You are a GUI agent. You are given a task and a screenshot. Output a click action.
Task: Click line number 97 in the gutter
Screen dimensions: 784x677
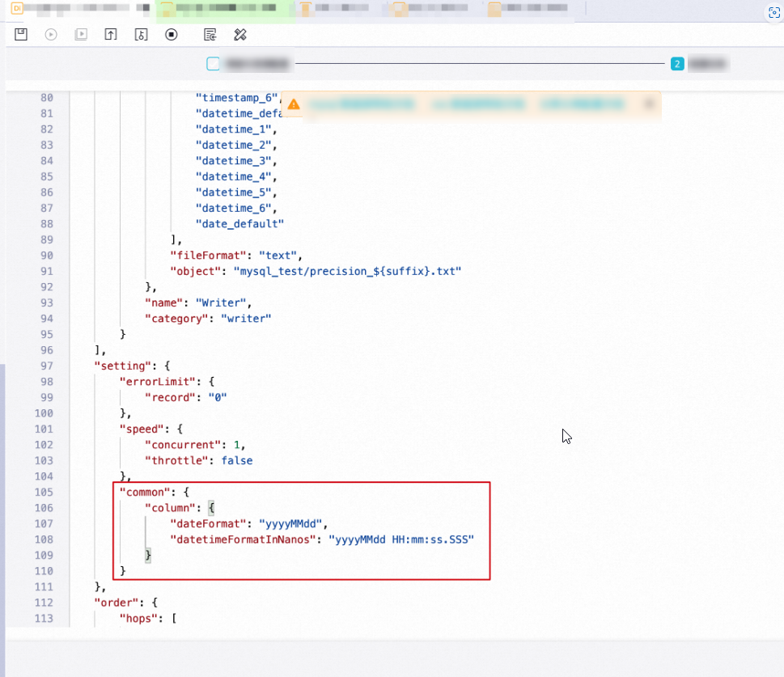46,366
